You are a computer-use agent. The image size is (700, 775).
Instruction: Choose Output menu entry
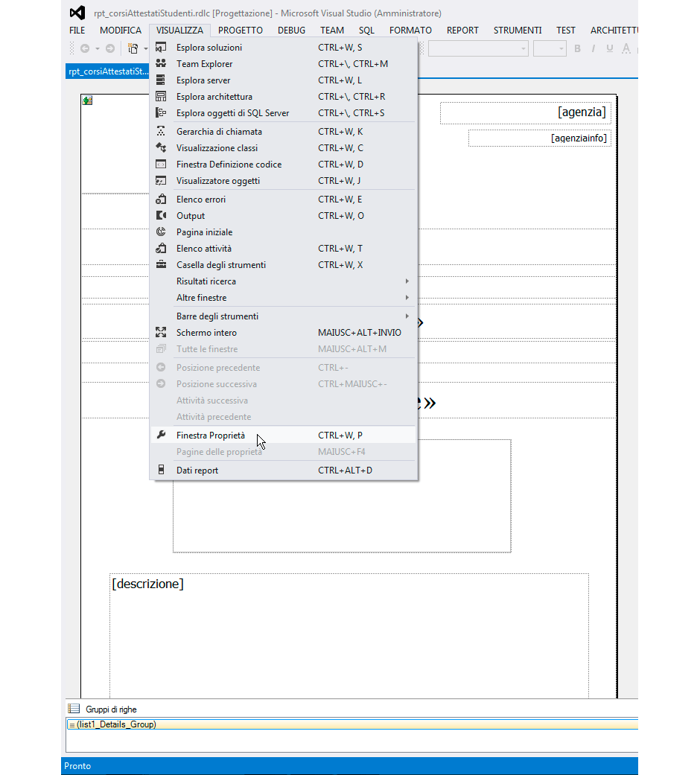tap(283, 215)
